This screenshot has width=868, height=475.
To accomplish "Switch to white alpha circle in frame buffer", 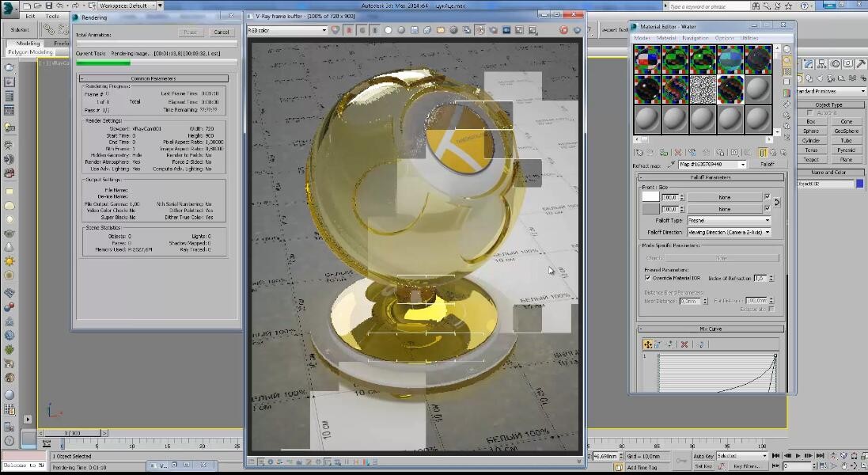I will click(388, 30).
